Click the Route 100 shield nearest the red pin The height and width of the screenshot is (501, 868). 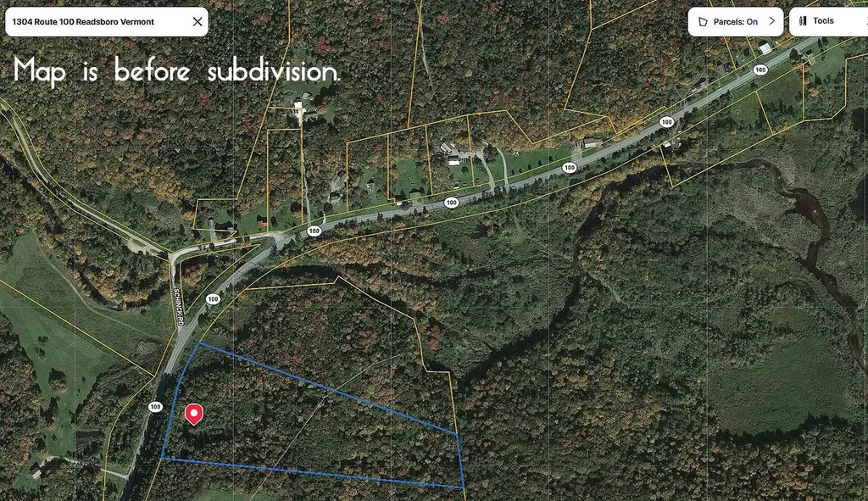click(x=156, y=407)
